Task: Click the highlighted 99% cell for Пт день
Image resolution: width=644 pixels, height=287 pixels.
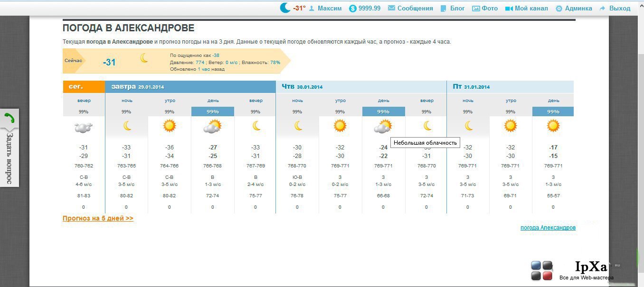Action: [553, 111]
